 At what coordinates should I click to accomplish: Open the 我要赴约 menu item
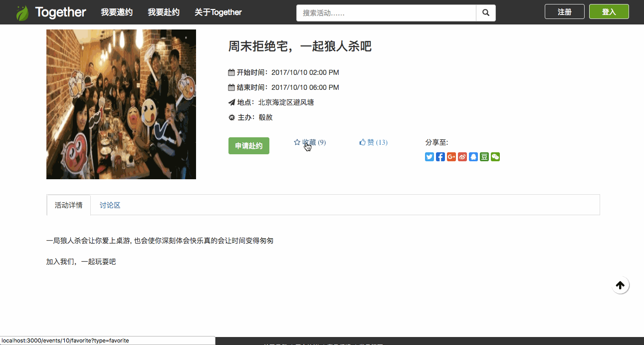click(x=164, y=12)
